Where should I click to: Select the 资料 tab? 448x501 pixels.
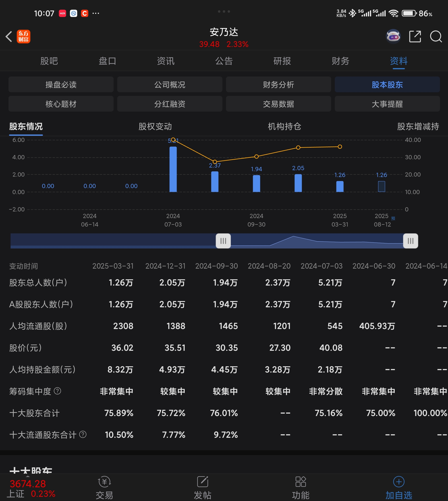399,61
